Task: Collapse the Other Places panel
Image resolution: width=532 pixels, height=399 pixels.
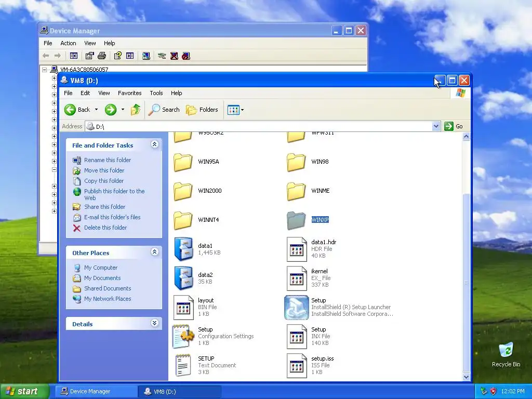Action: click(154, 252)
